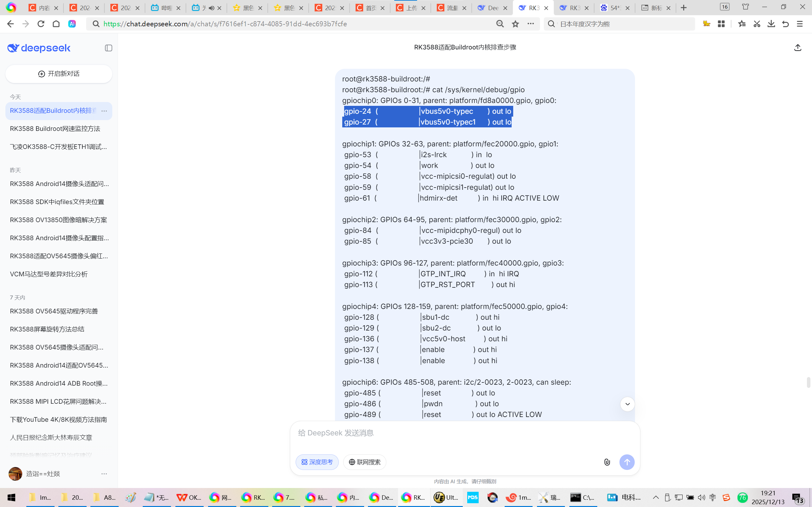Open the browser downloads icon

[x=771, y=24]
